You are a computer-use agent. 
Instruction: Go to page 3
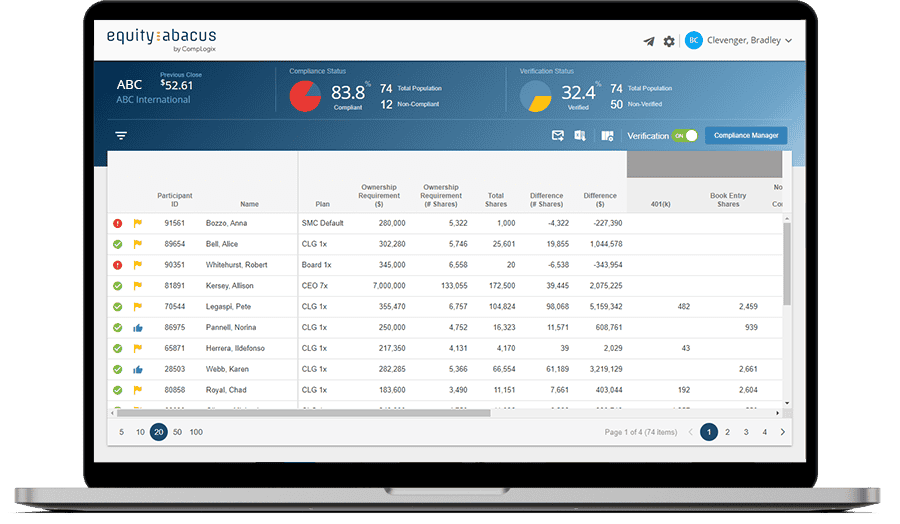click(x=746, y=432)
